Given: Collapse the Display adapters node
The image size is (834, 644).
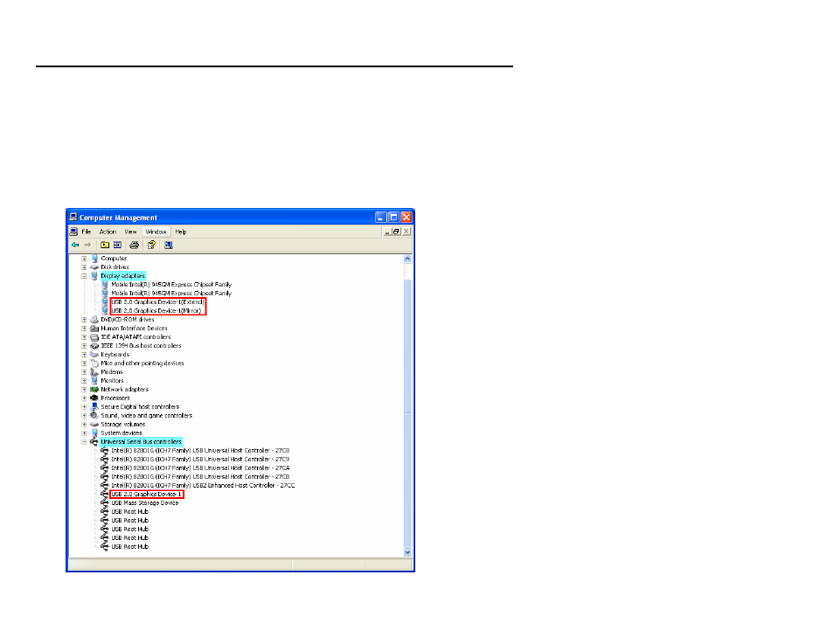Looking at the screenshot, I should click(x=84, y=276).
